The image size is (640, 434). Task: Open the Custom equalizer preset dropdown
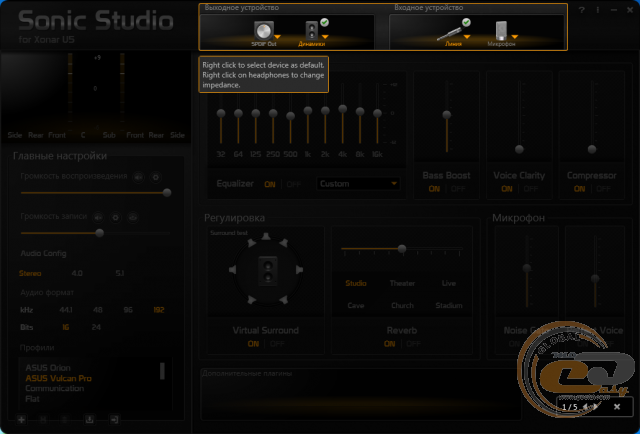358,184
